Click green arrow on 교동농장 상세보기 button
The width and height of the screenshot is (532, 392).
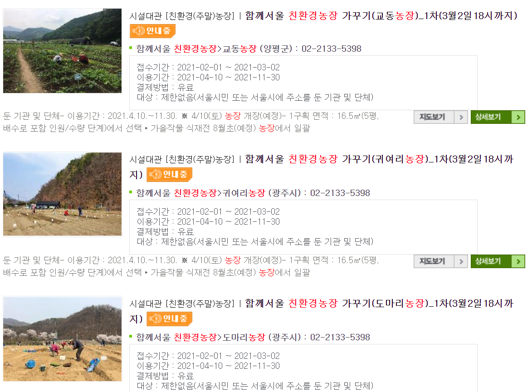tap(518, 117)
